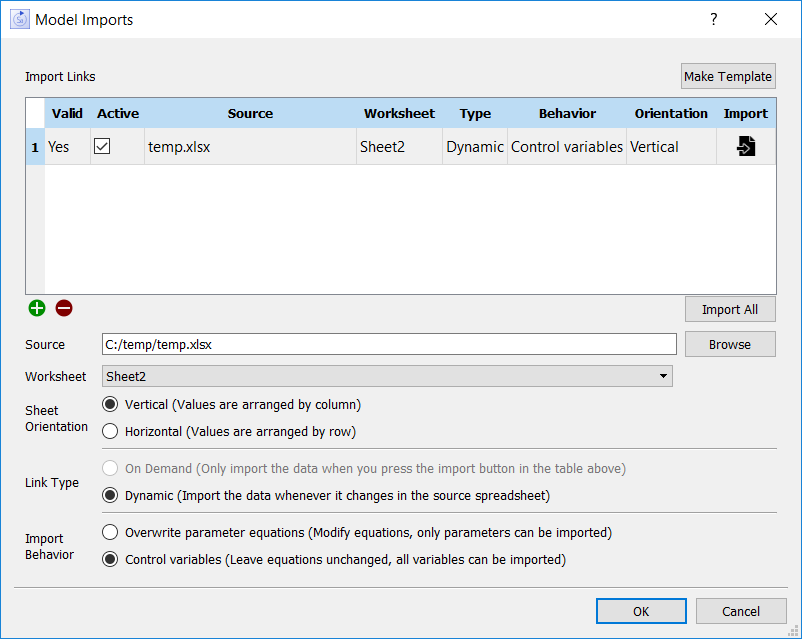Image resolution: width=802 pixels, height=639 pixels.
Task: Remove import link with red minus icon
Action: point(64,308)
